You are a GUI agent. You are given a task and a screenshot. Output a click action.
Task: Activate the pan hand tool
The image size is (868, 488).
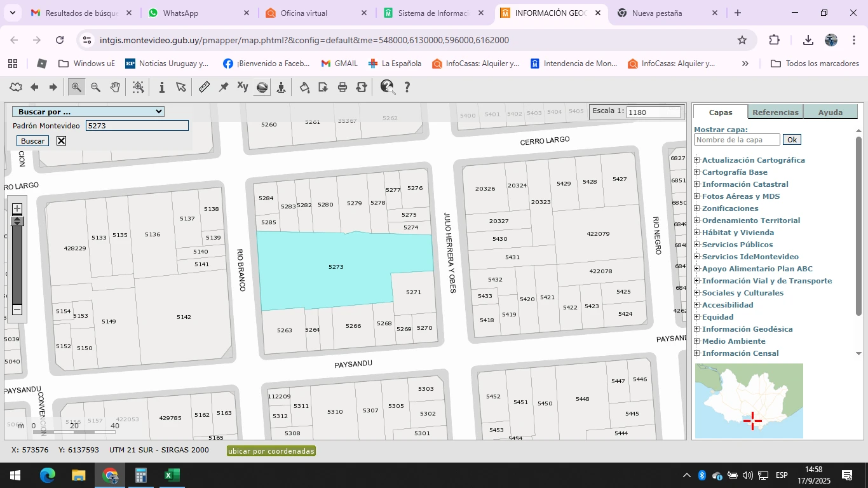click(x=115, y=87)
